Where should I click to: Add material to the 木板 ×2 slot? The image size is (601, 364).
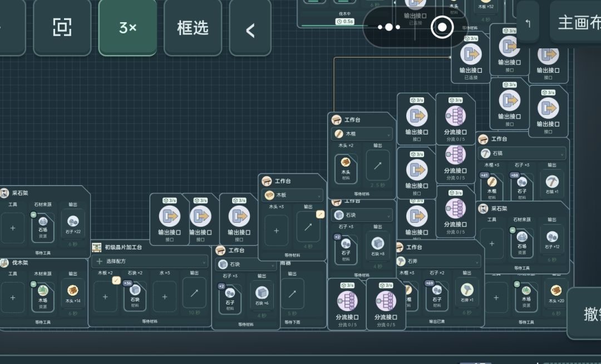[x=105, y=297]
